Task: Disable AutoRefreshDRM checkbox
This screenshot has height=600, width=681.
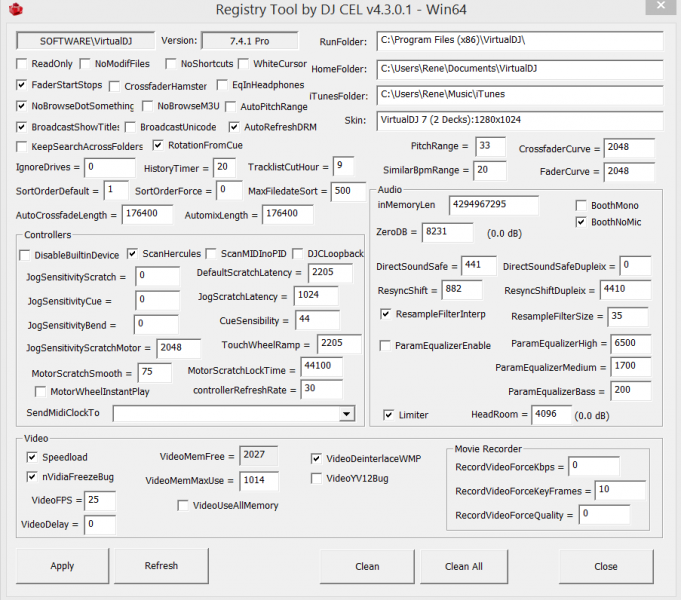Action: [234, 127]
